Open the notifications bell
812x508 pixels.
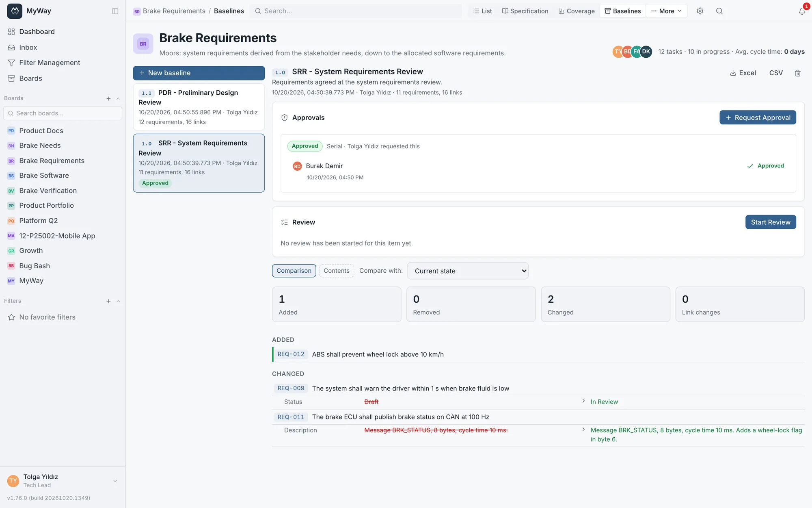coord(802,11)
